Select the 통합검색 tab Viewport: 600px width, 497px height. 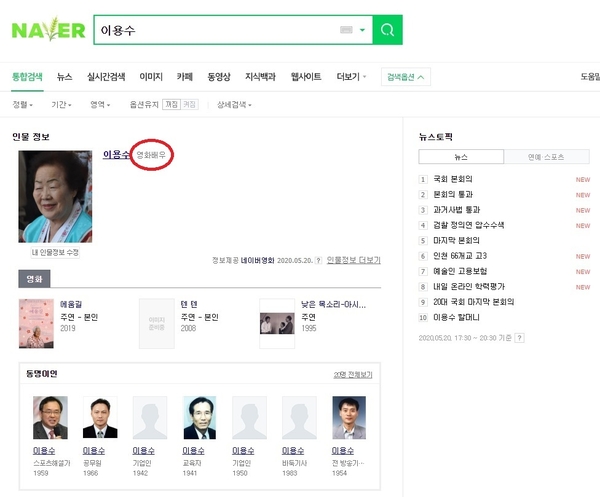click(27, 77)
